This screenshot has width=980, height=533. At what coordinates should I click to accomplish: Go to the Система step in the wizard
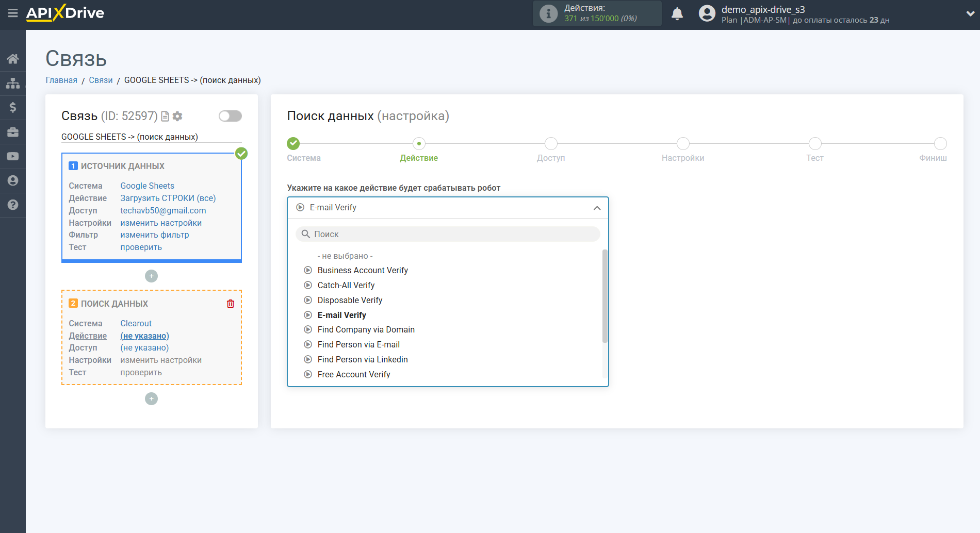[293, 144]
